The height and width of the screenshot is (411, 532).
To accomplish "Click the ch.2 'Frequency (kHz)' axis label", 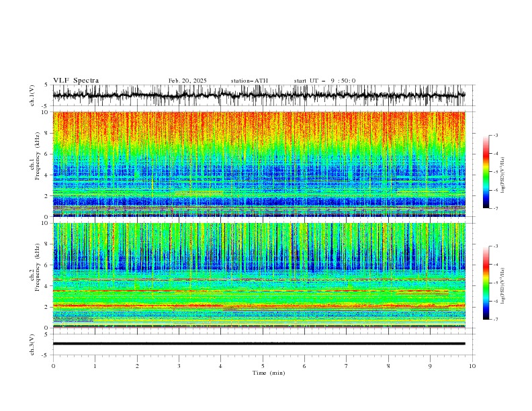I will [38, 267].
